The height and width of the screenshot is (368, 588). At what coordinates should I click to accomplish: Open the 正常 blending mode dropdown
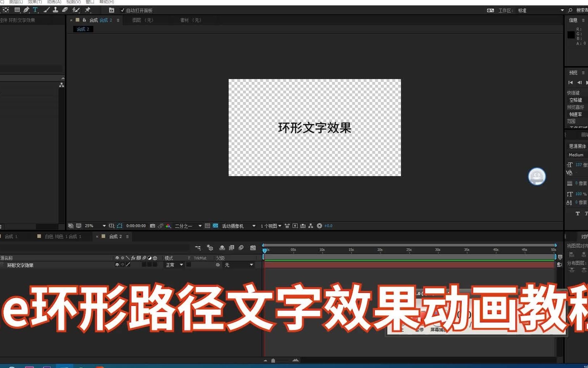174,265
